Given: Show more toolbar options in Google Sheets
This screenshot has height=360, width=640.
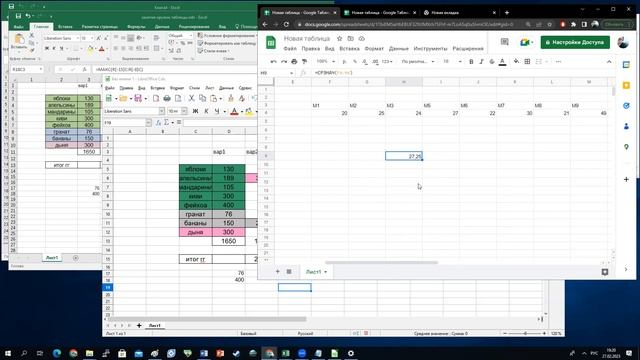Looking at the screenshot, I should [x=558, y=62].
